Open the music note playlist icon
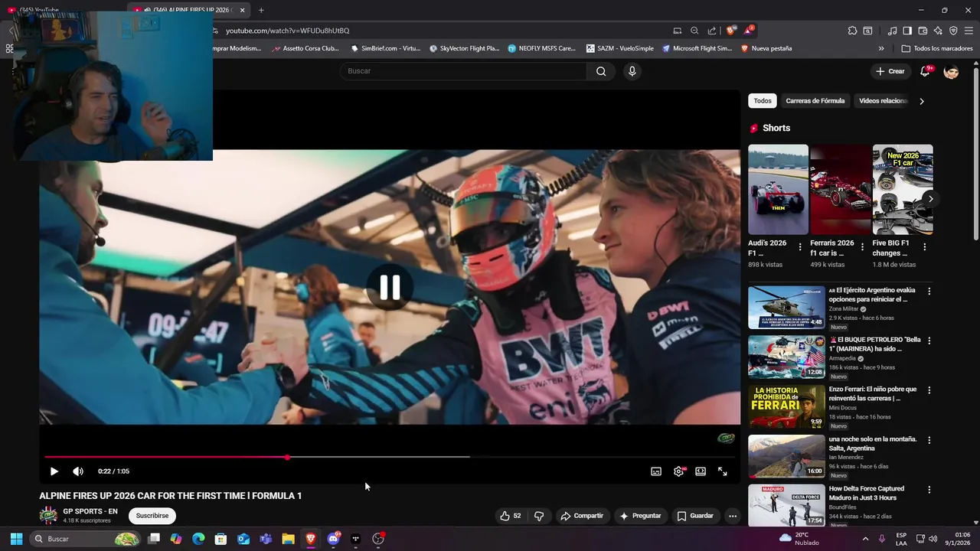This screenshot has height=551, width=980. pyautogui.click(x=892, y=31)
